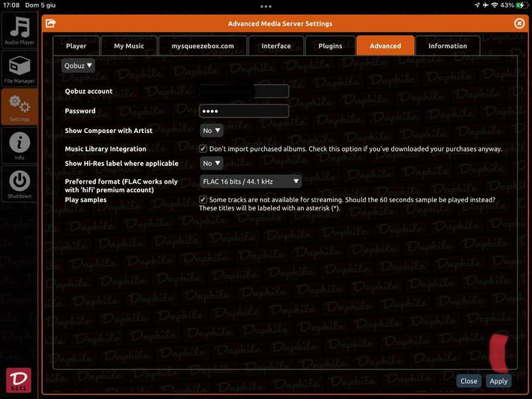The image size is (532, 399).
Task: Click the Daphile hifi logo icon
Action: click(19, 380)
